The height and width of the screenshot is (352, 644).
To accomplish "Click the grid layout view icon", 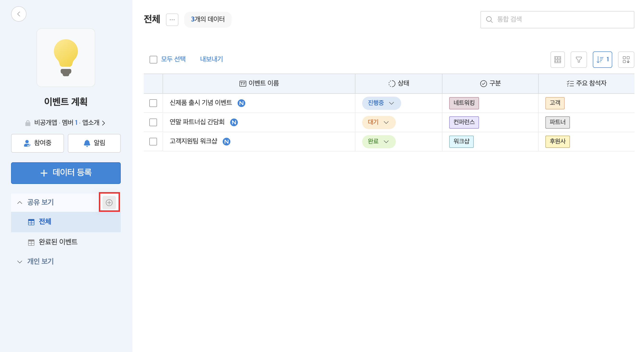I will coord(626,59).
